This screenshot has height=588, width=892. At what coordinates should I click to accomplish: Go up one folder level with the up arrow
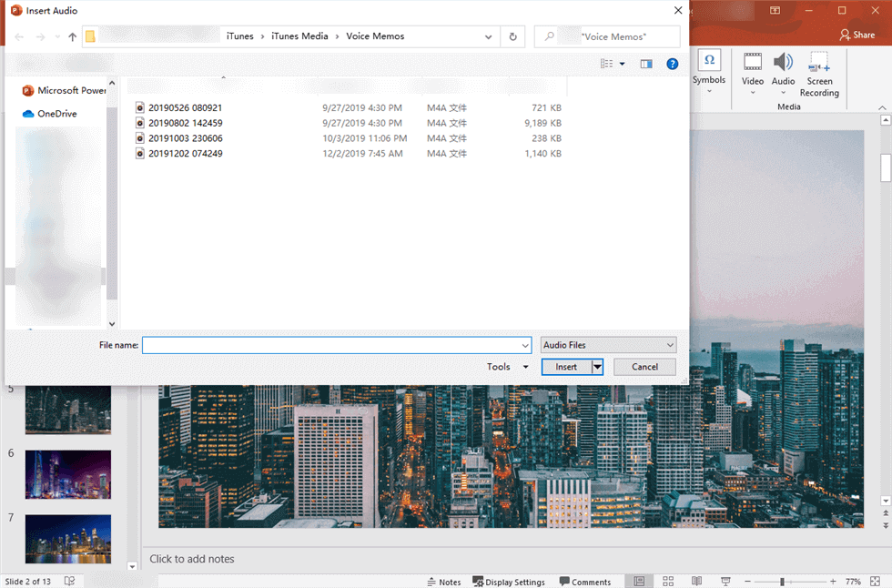72,37
